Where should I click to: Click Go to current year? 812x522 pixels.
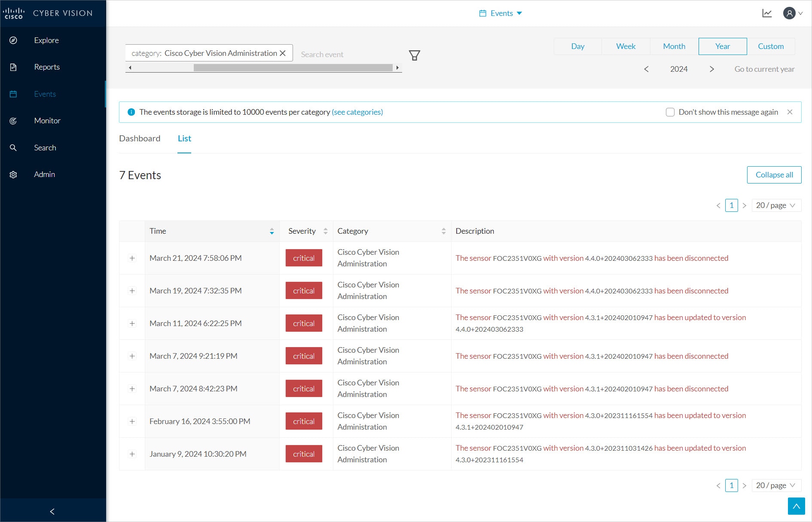tap(764, 69)
